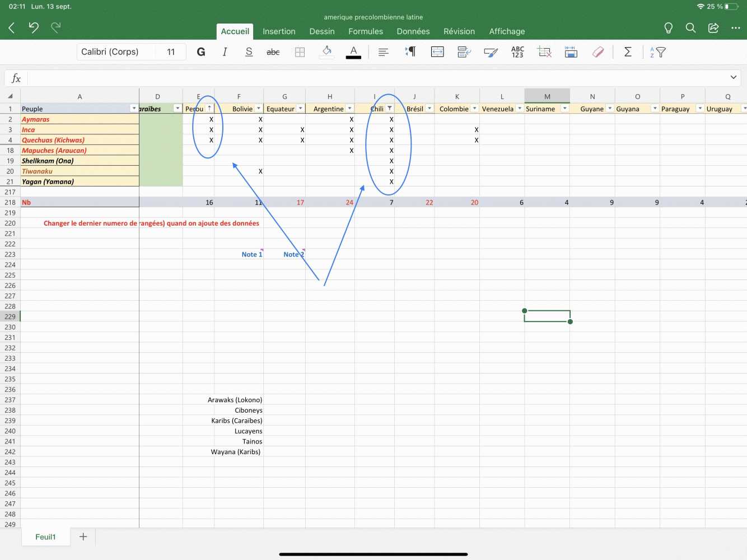Toggle strikethrough formatting
The image size is (747, 560).
click(x=273, y=52)
